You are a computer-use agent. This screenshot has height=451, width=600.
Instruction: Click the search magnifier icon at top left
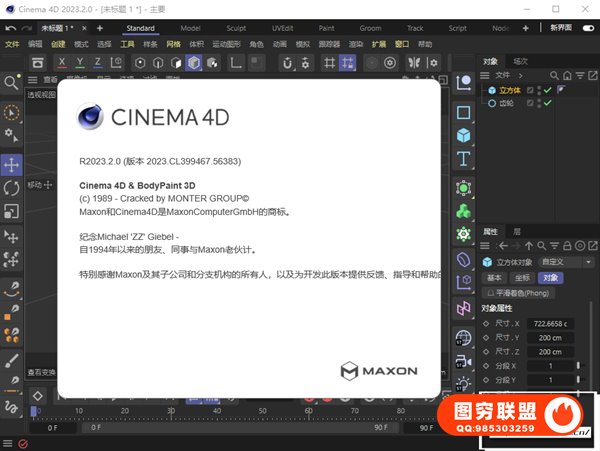[12, 83]
